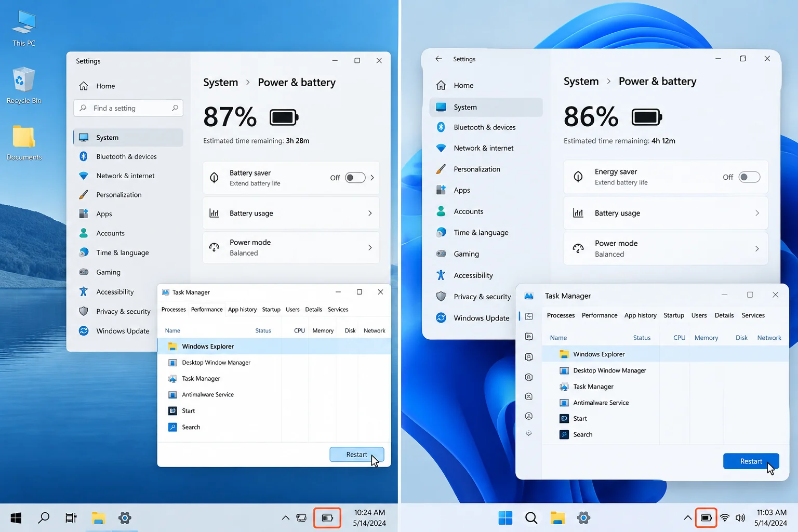Go back using the Settings back arrow
Viewport: 798px width, 532px height.
[438, 59]
